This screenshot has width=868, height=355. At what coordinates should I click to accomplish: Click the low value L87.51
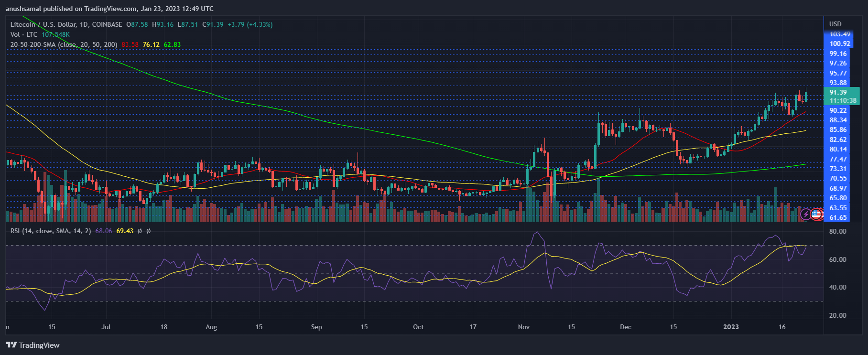click(x=188, y=24)
